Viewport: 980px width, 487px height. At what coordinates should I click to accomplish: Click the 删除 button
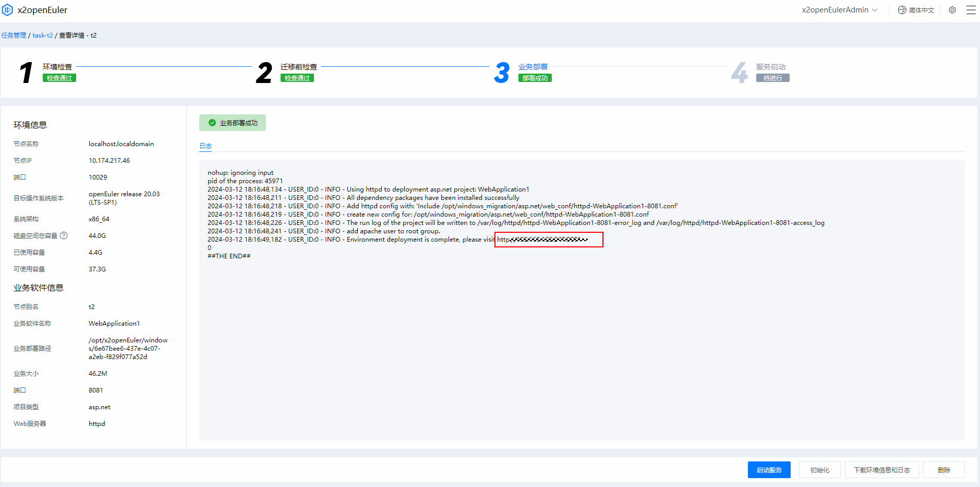943,470
